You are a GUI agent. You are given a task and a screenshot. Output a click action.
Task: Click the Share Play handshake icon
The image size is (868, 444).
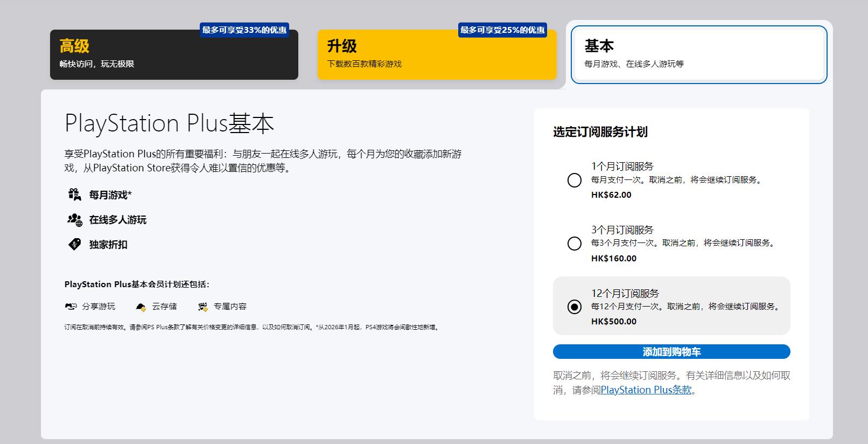point(71,307)
